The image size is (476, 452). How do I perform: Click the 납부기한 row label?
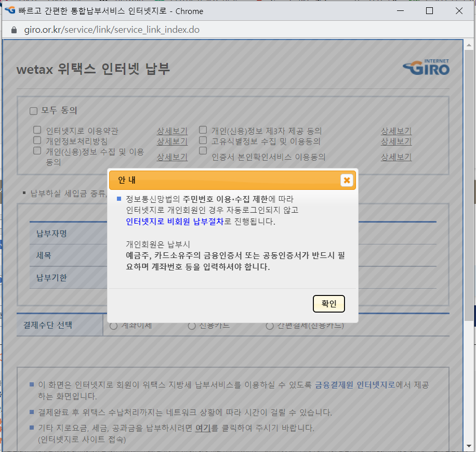(51, 278)
